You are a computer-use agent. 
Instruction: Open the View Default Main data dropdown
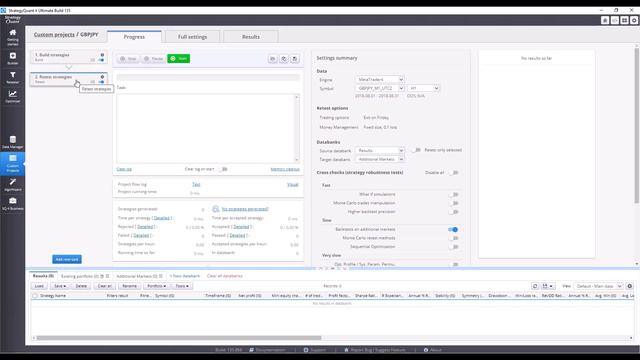(x=598, y=286)
